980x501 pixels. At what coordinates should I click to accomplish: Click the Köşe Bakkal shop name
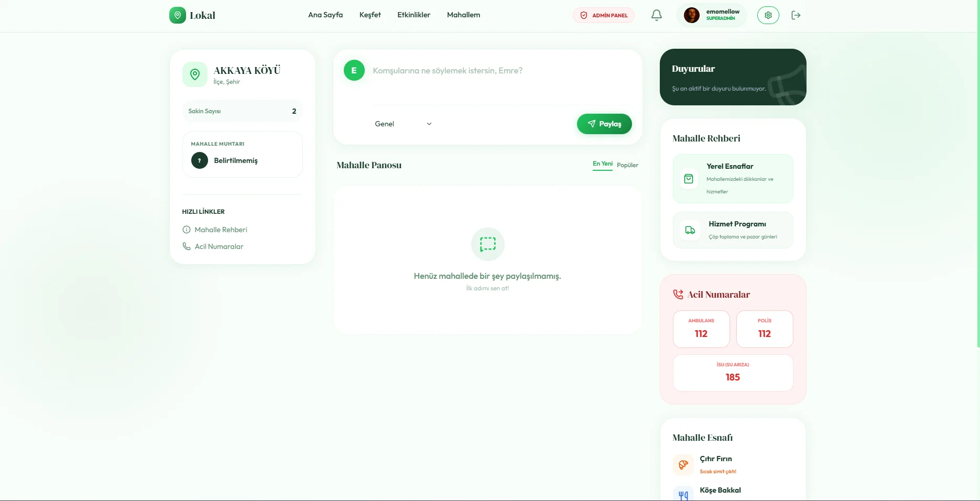tap(720, 490)
